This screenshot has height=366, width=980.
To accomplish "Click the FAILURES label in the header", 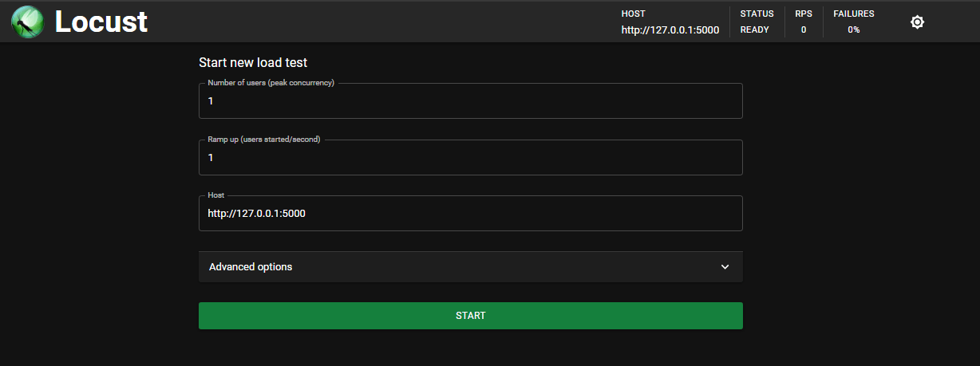I will pyautogui.click(x=854, y=14).
